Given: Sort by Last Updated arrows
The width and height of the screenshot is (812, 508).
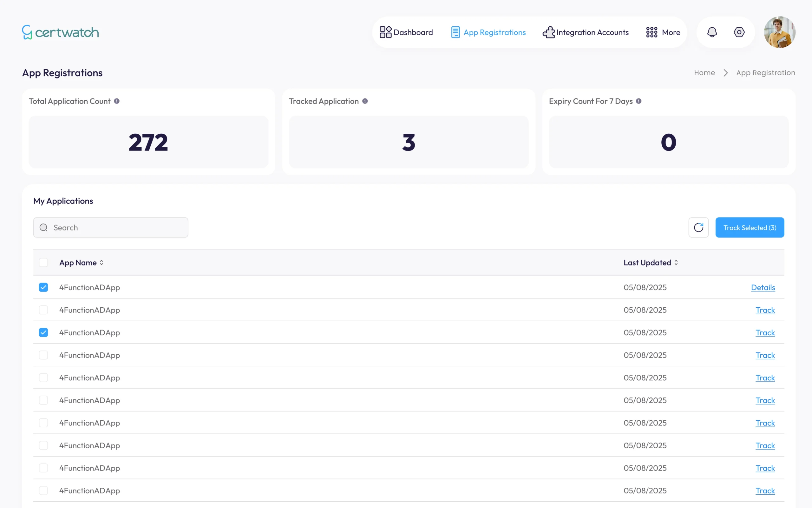Looking at the screenshot, I should click(x=676, y=263).
